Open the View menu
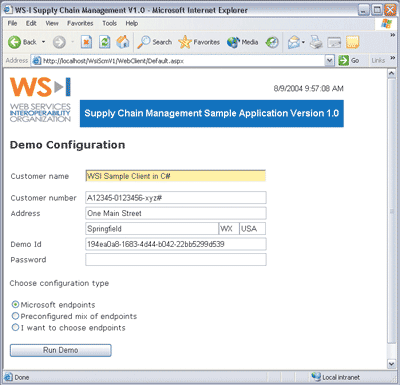Viewport: 400px width, 385px height. [x=52, y=23]
